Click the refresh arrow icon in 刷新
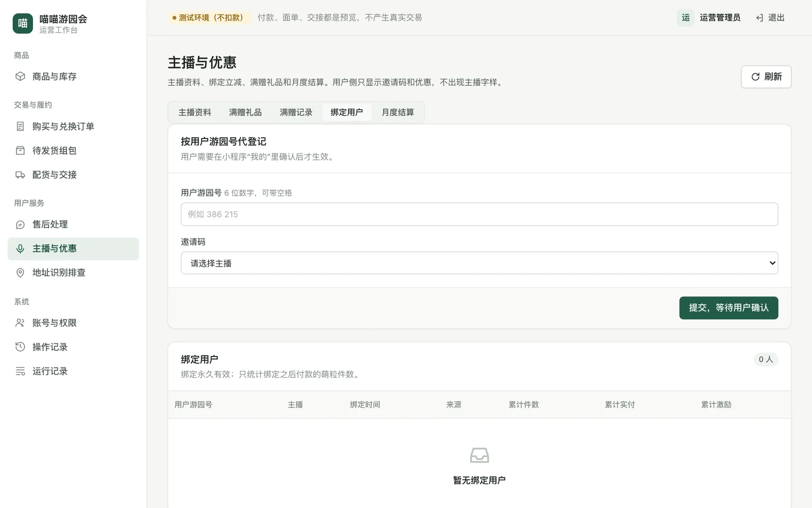This screenshot has width=812, height=508. [755, 77]
